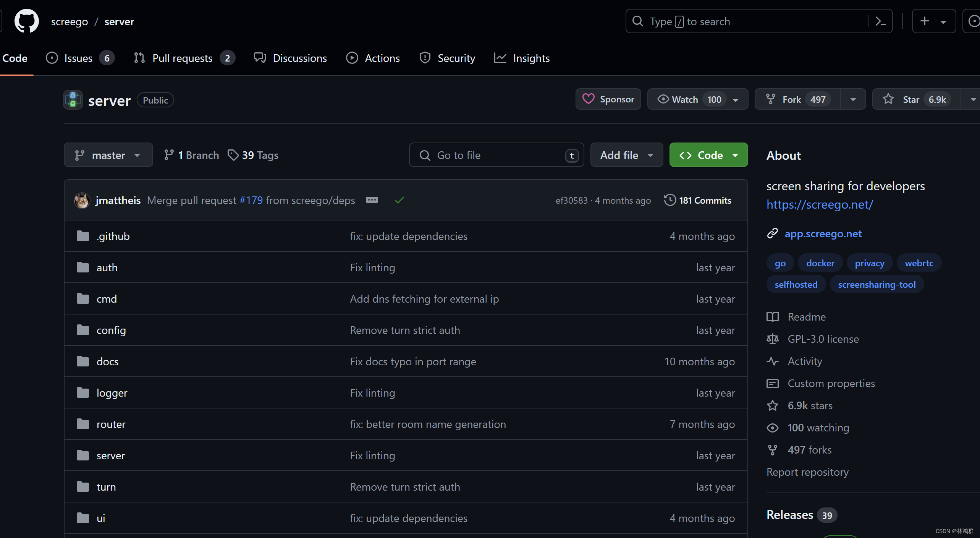
Task: Expand commit message ellipsis button
Action: click(x=372, y=200)
